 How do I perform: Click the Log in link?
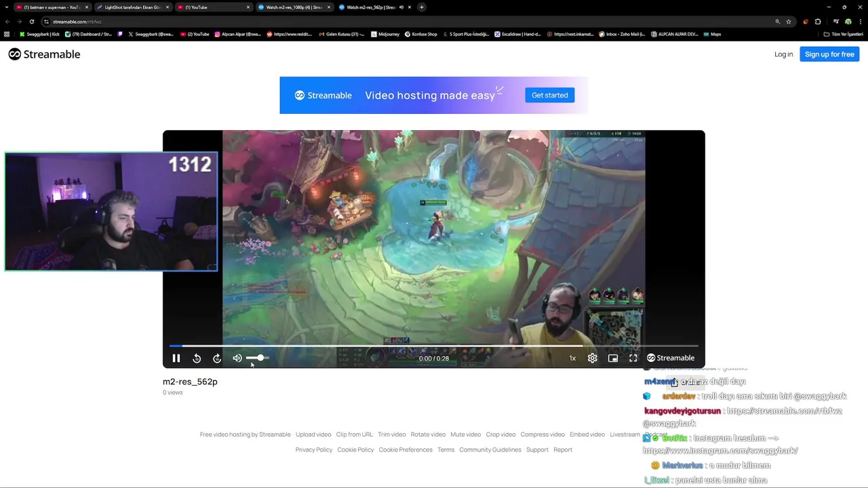(783, 54)
